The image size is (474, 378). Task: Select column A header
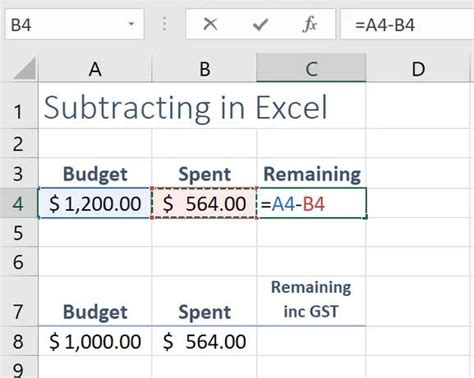[95, 69]
